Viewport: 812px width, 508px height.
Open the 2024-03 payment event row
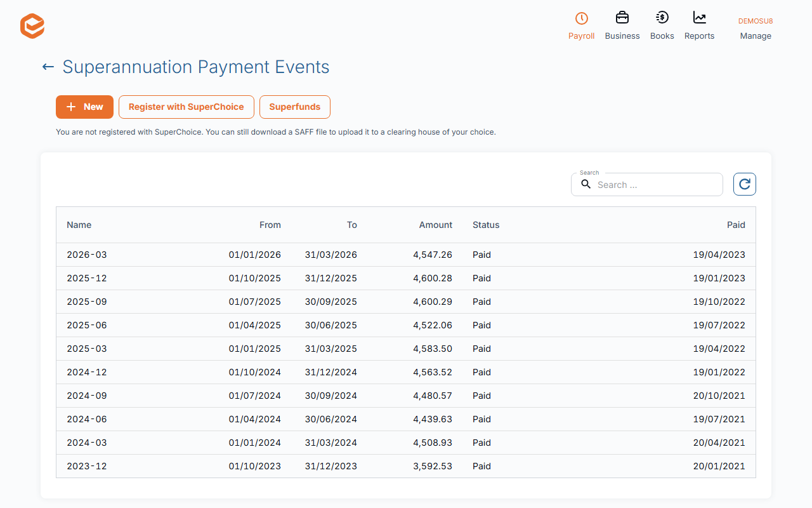point(406,443)
